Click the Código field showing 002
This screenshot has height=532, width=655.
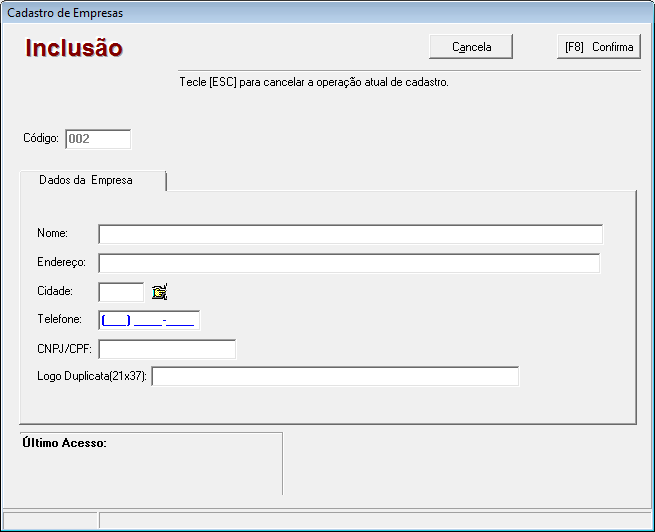point(98,139)
